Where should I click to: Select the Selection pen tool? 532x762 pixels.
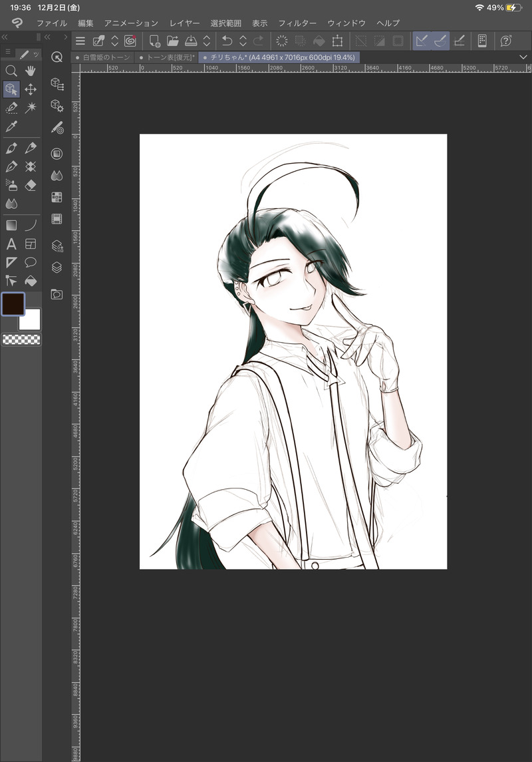point(11,108)
